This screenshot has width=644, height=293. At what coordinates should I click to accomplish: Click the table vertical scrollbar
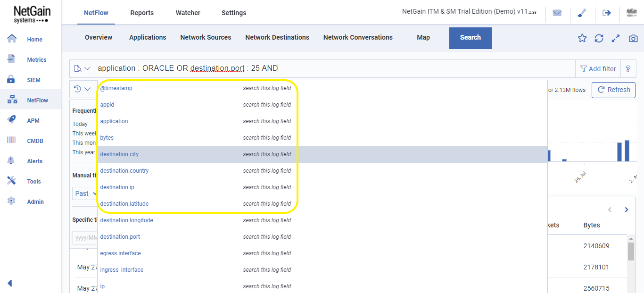pos(631,251)
